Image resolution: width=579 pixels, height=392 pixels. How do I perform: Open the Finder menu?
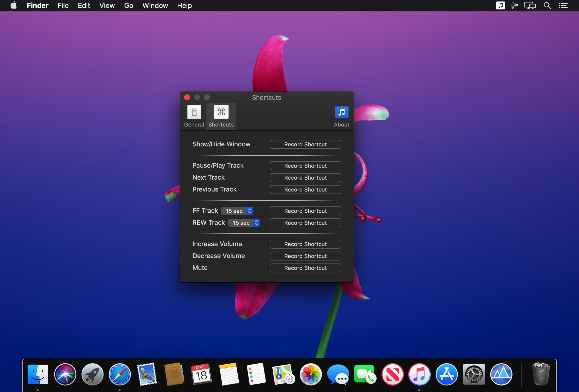tap(38, 5)
